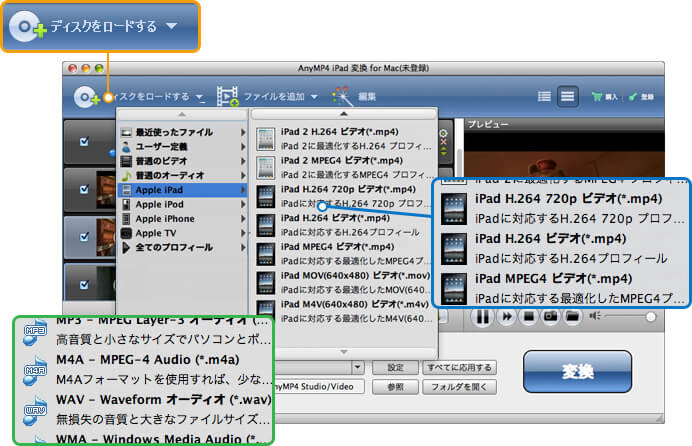This screenshot has width=692, height=446.
Task: Click the すべてに応用する button
Action: coord(459,367)
